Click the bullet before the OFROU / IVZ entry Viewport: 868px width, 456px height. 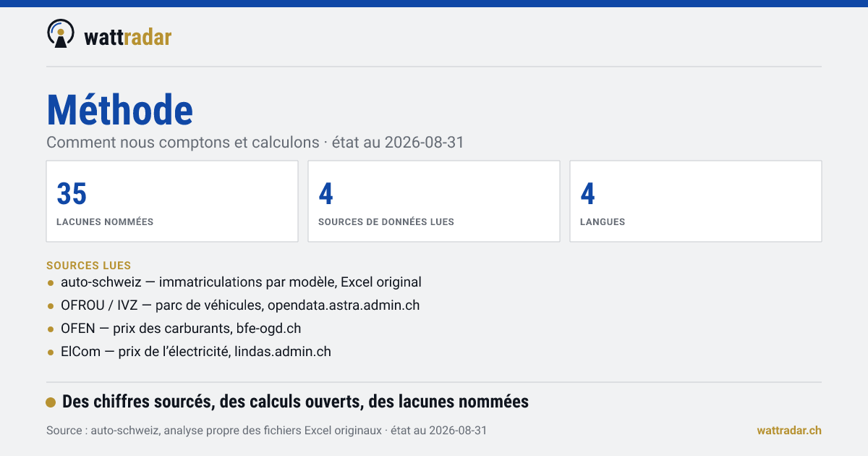[51, 306]
